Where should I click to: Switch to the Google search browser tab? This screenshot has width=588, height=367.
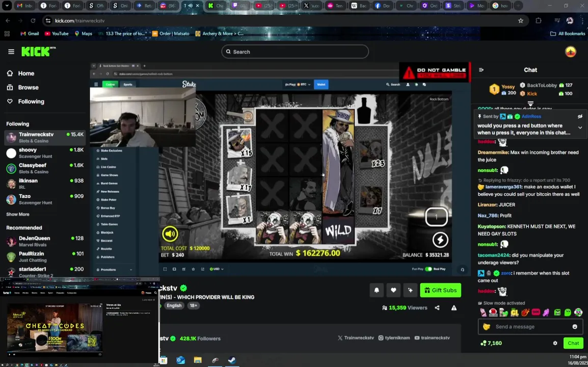(x=501, y=6)
